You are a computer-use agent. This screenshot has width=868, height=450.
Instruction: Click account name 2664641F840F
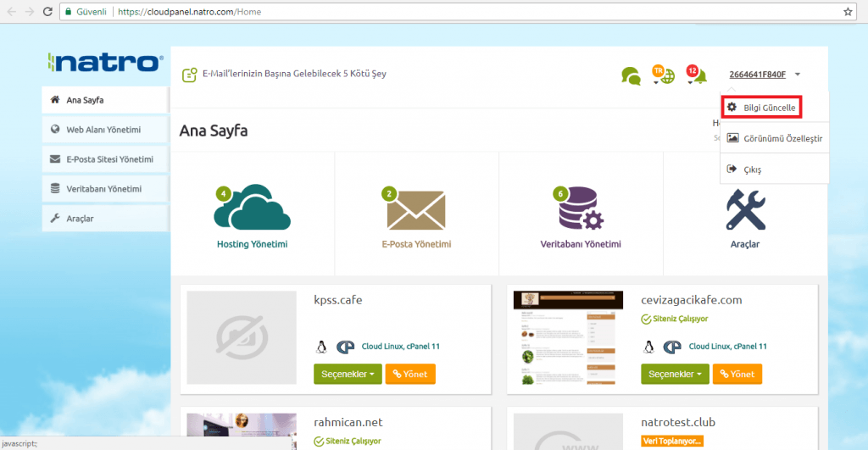tap(757, 75)
